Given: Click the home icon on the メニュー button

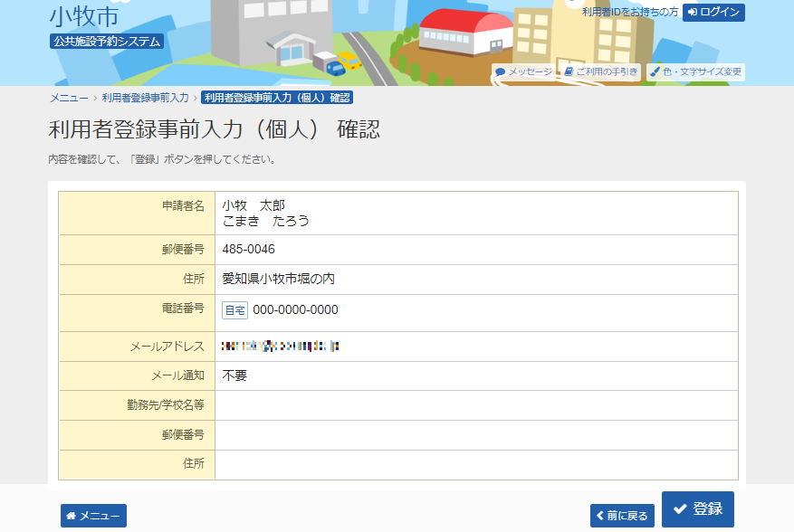Looking at the screenshot, I should point(71,515).
